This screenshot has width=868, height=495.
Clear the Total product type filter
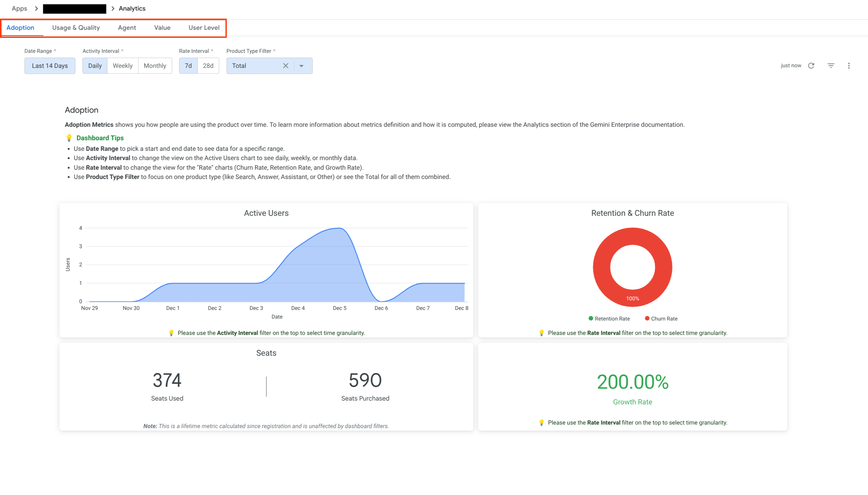[x=286, y=66]
